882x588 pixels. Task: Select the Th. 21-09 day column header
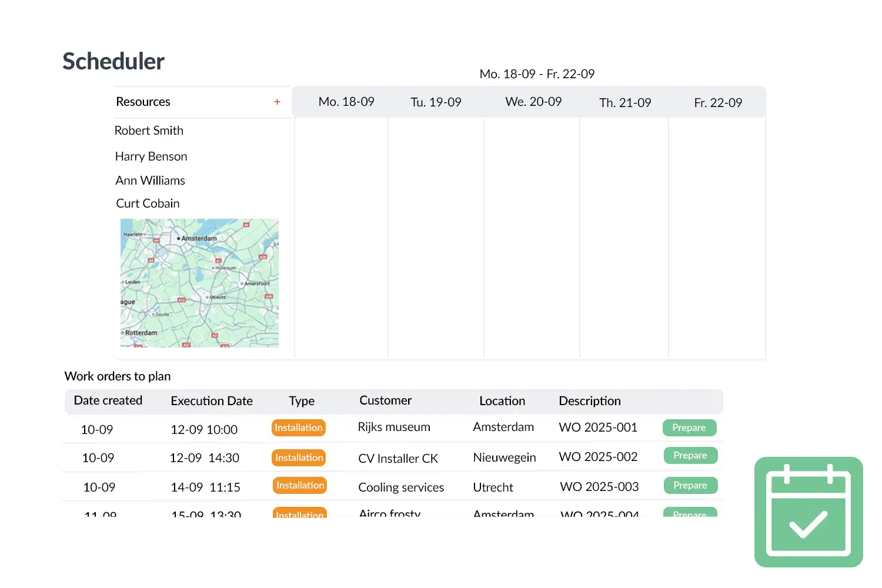click(625, 103)
